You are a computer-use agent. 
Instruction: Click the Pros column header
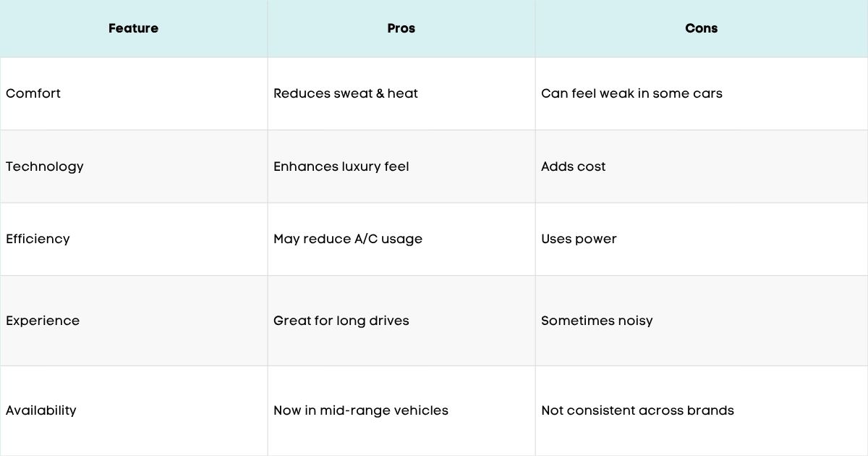[401, 29]
